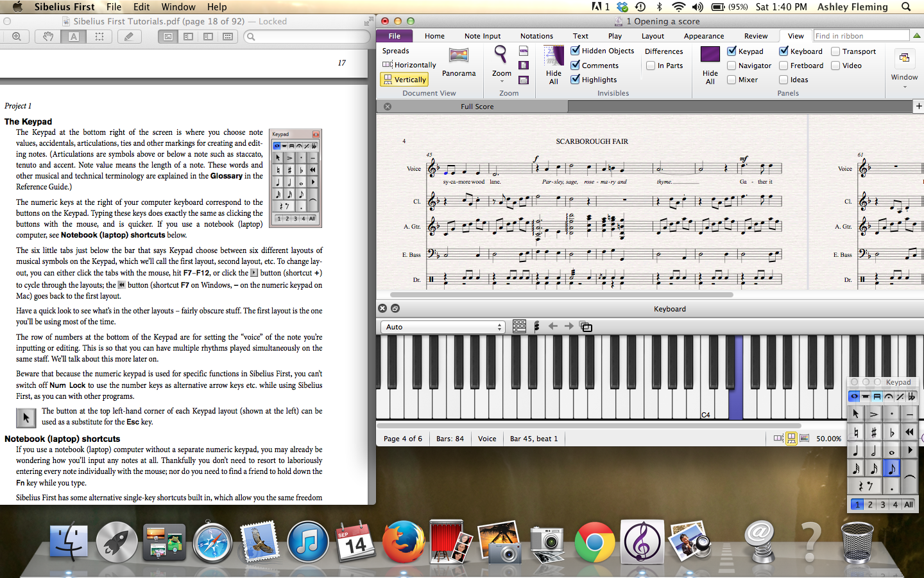The width and height of the screenshot is (924, 578).
Task: Click the arrow (Esc) button on the Keypad
Action: (856, 415)
